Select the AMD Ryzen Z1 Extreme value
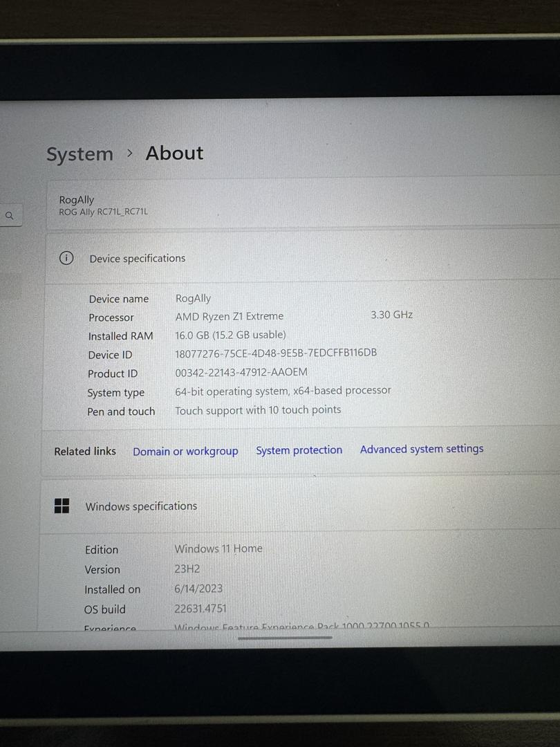The height and width of the screenshot is (747, 560). point(229,316)
